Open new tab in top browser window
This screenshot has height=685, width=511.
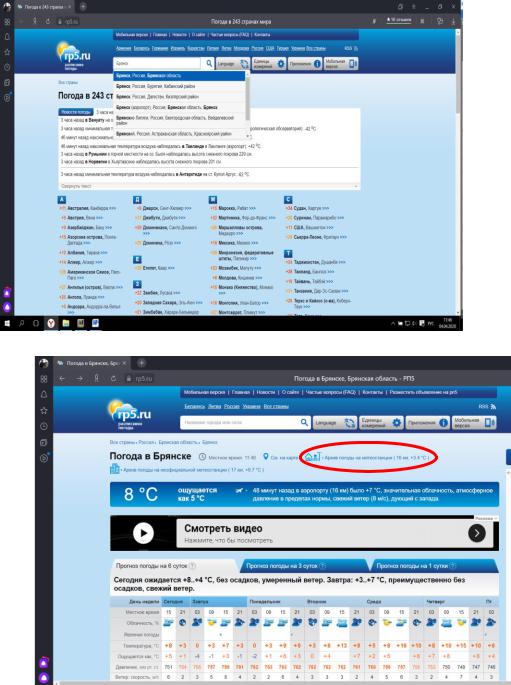(x=83, y=7)
